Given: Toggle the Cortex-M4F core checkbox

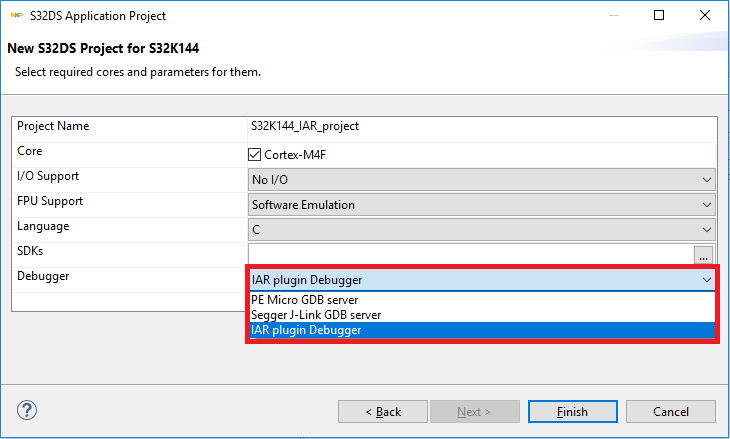Looking at the screenshot, I should tap(255, 155).
